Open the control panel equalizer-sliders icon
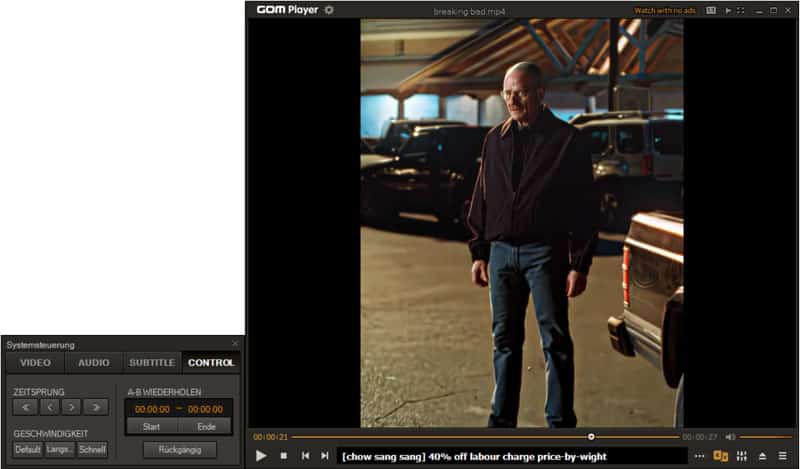This screenshot has width=800, height=469. coord(741,456)
